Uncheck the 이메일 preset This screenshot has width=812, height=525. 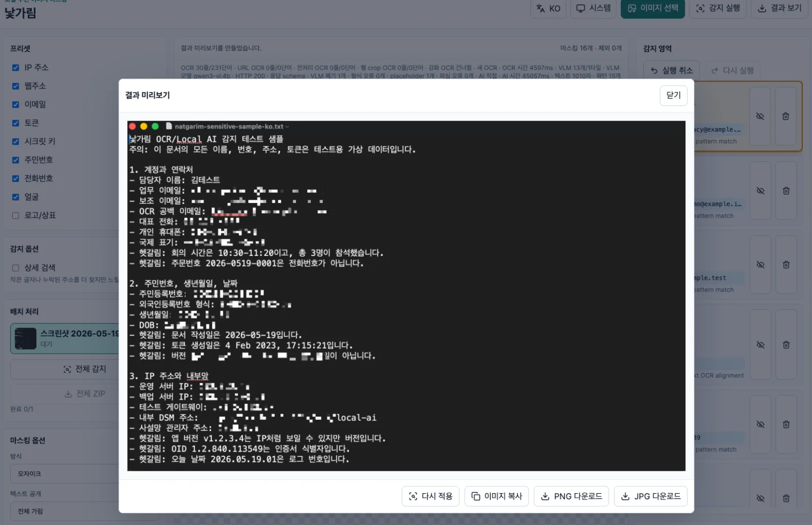tap(15, 104)
